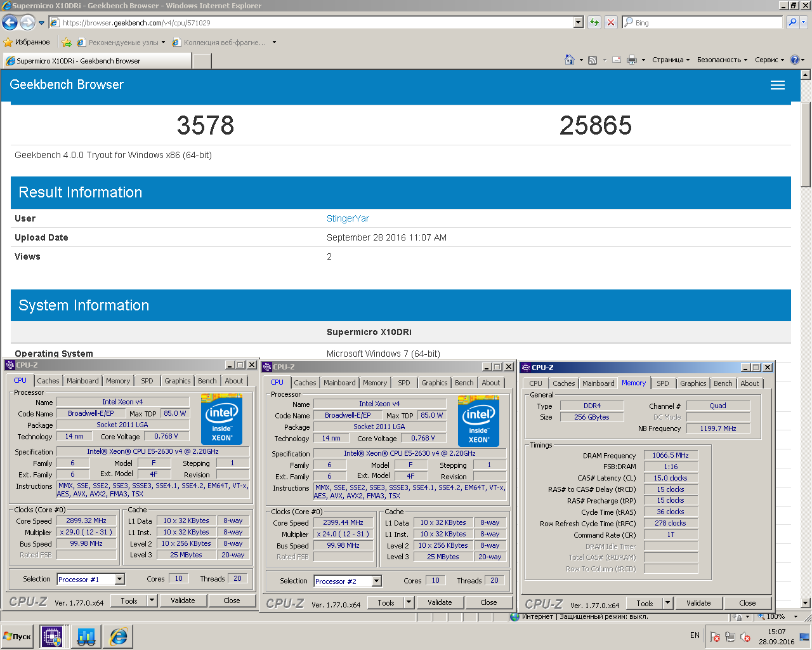Open the taskbar Geekbench chart icon
Screen dimensions: 812x650
coord(86,636)
